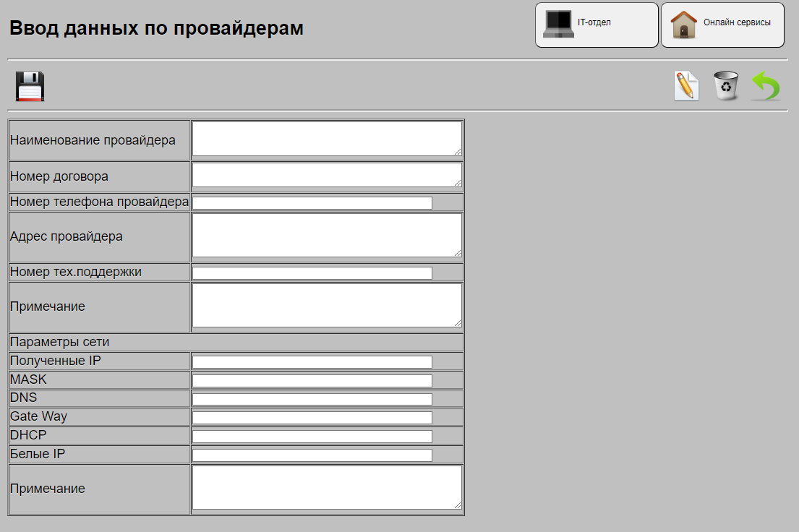Image resolution: width=799 pixels, height=532 pixels.
Task: Open the IT-отдел section
Action: [596, 24]
